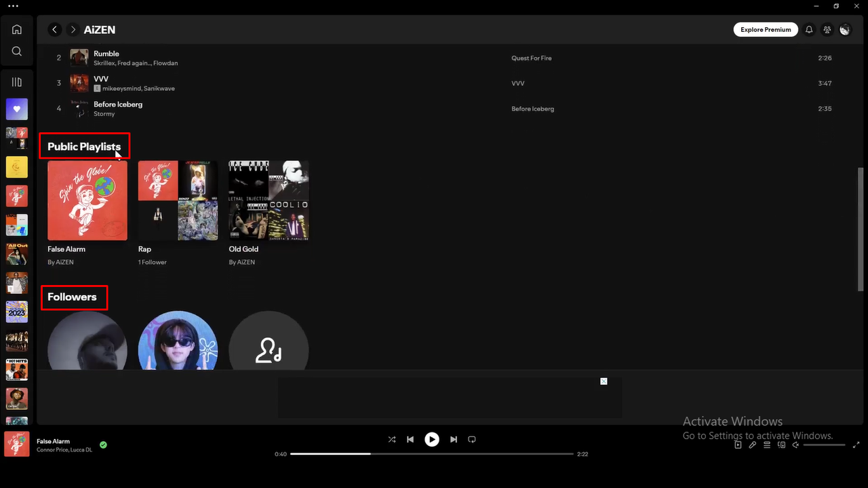Open notifications with the bell icon
The height and width of the screenshot is (488, 868).
point(808,29)
